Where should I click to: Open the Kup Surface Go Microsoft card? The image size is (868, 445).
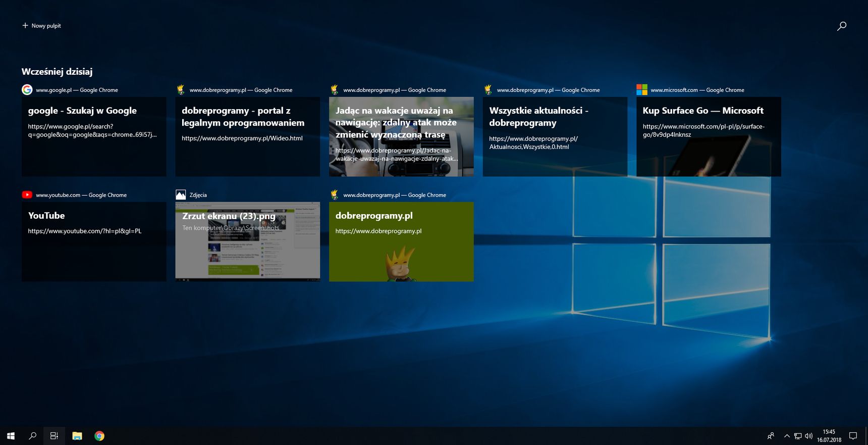(x=709, y=136)
